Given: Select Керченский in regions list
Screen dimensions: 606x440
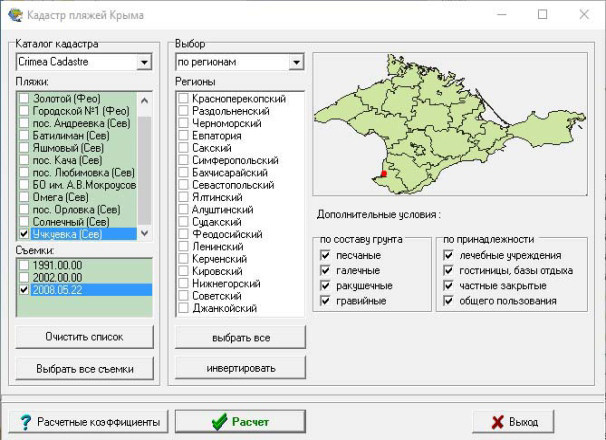Looking at the screenshot, I should [x=220, y=259].
